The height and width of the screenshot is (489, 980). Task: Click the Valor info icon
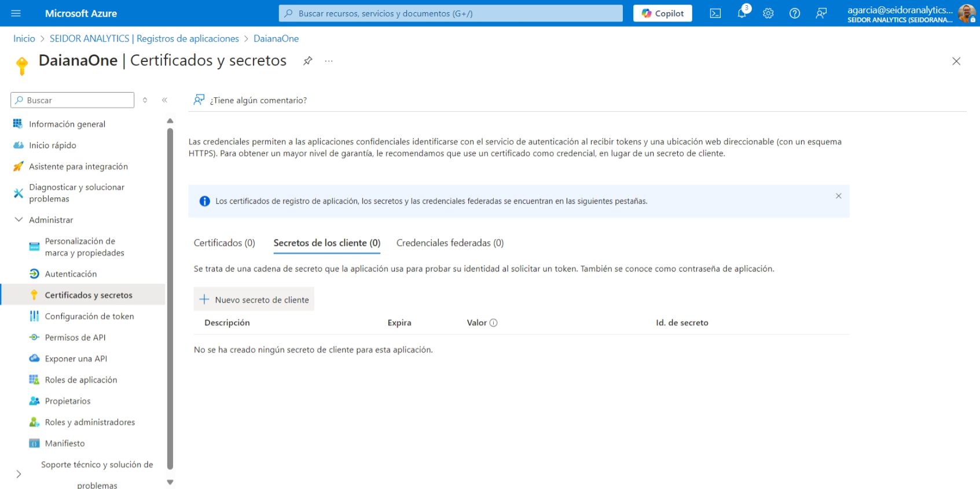pyautogui.click(x=494, y=323)
